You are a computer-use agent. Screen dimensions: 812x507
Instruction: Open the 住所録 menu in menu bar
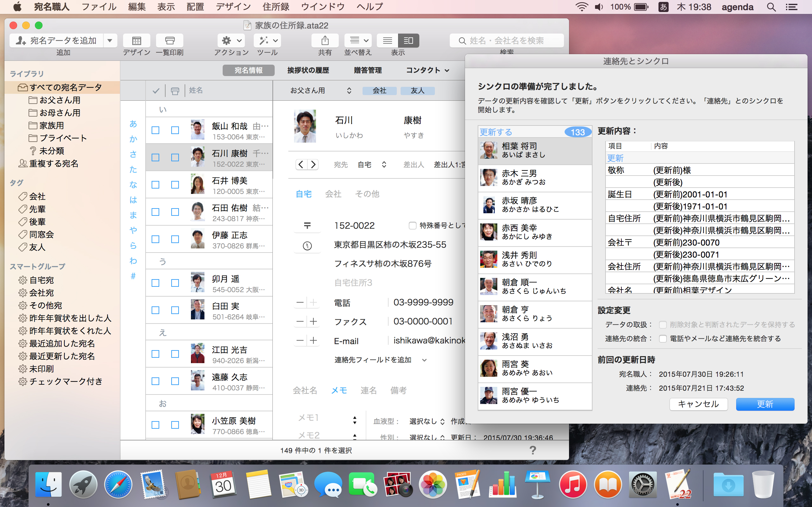[275, 7]
